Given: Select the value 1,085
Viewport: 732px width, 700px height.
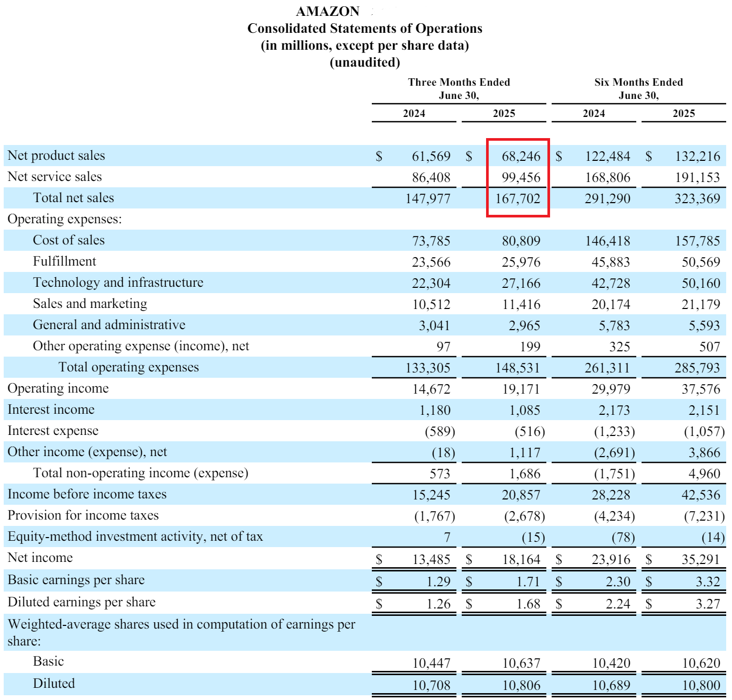Looking at the screenshot, I should click(x=525, y=410).
